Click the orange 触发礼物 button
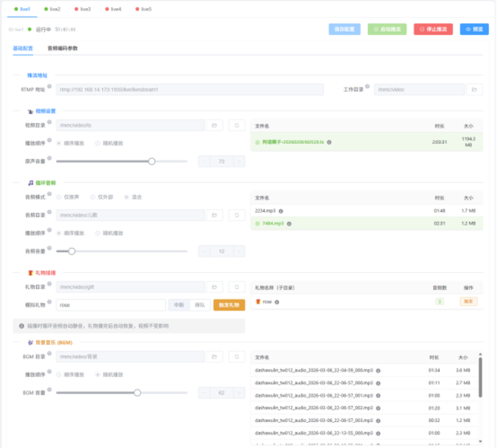The image size is (497, 448). (229, 305)
